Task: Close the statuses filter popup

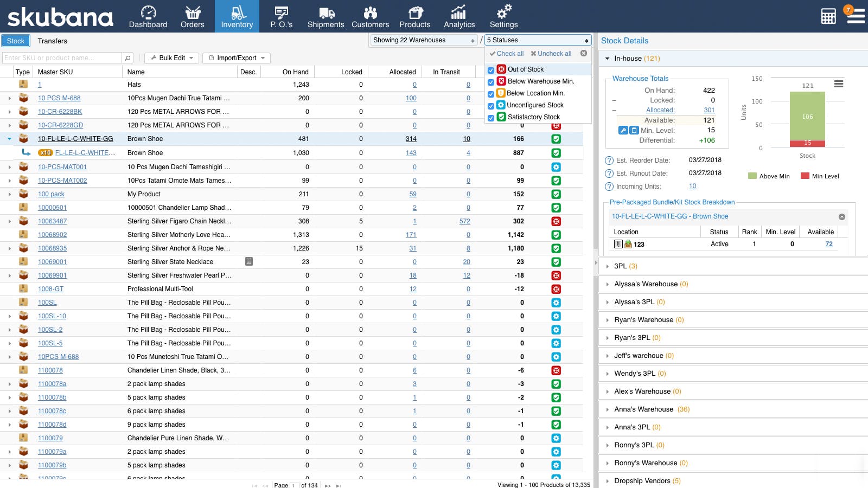Action: point(584,53)
